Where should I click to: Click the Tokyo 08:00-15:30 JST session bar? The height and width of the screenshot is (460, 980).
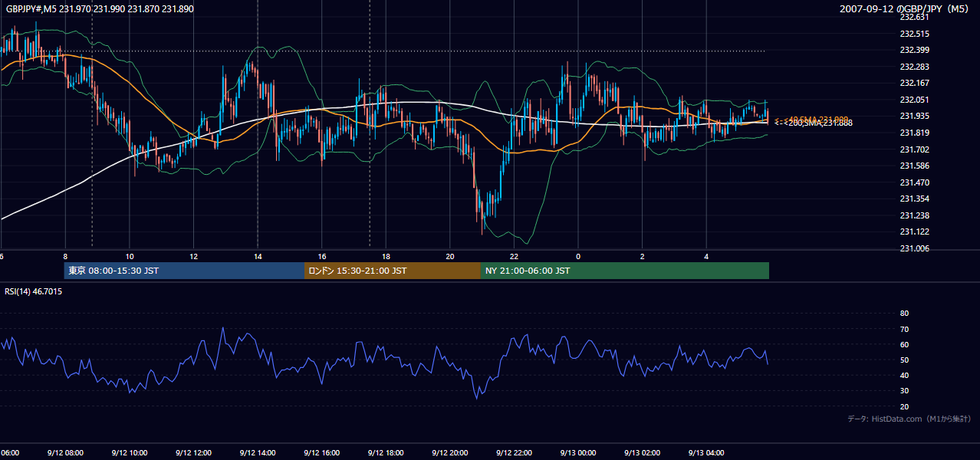(x=184, y=271)
